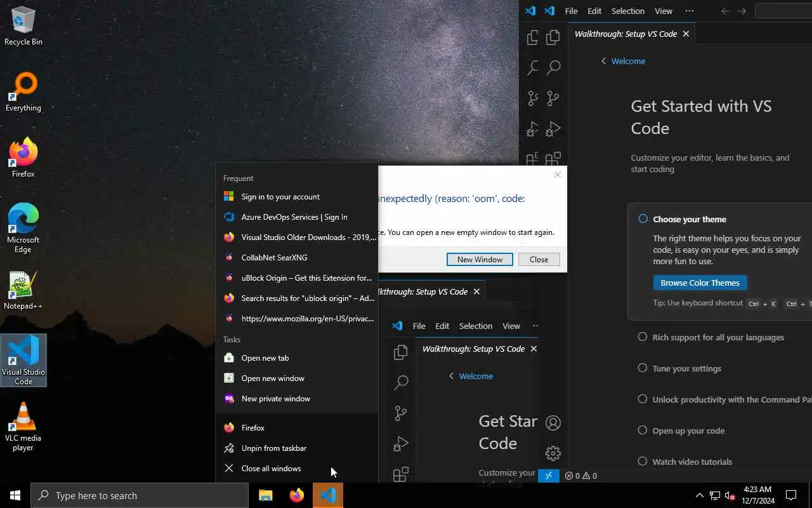Select the Microsoft Edge desktop shortcut
The width and height of the screenshot is (812, 508).
[23, 229]
